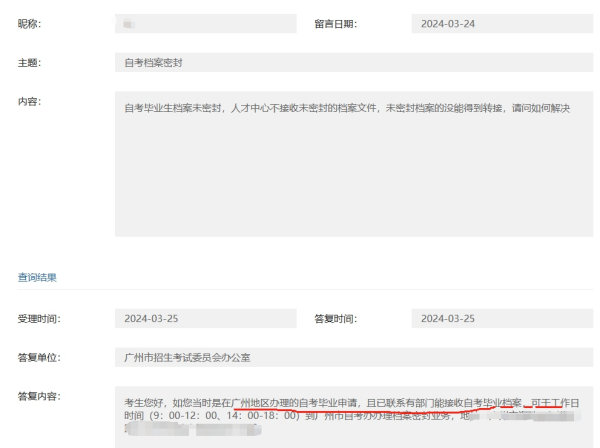The width and height of the screenshot is (600, 448).
Task: Open the 查询结果 section heading
Action: (38, 277)
